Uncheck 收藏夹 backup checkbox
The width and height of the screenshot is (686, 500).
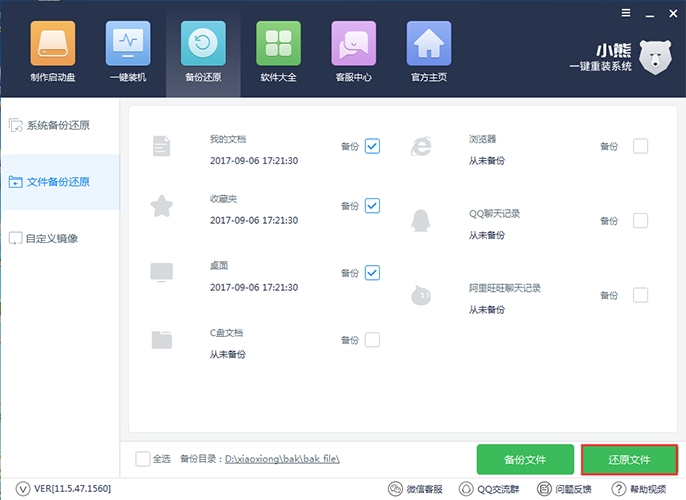372,206
